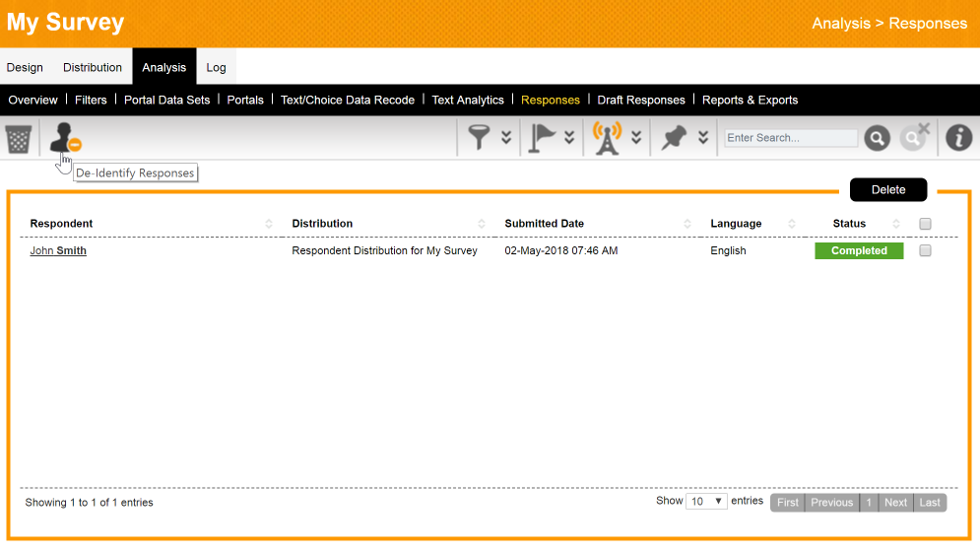This screenshot has height=551, width=980.
Task: Click into the Enter Search field
Action: pos(790,138)
